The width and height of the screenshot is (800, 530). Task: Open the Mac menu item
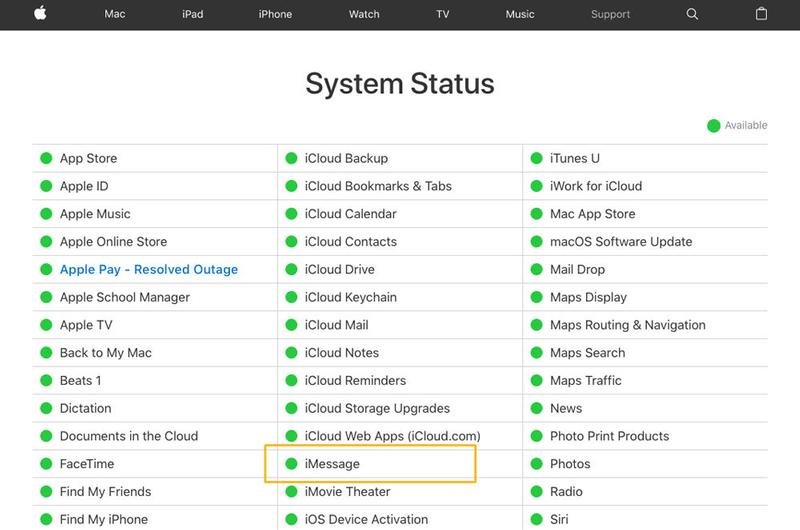115,14
